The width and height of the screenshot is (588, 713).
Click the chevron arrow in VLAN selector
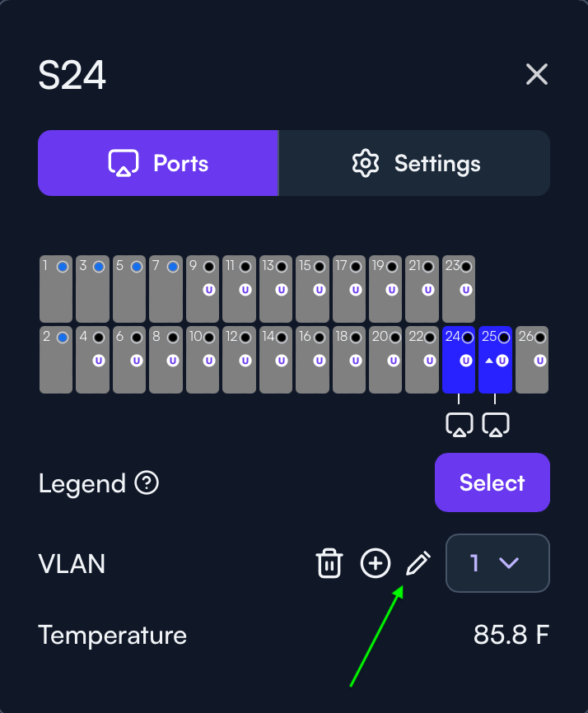508,563
